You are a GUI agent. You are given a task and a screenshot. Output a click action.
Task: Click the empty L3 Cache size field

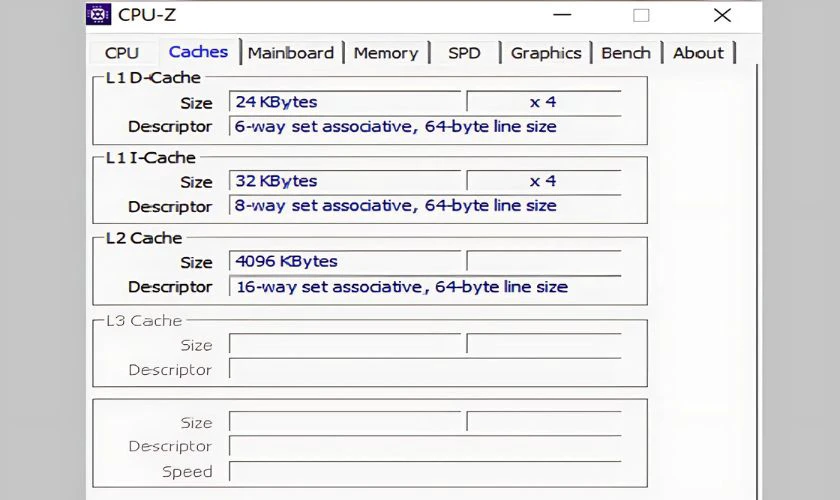click(x=344, y=344)
